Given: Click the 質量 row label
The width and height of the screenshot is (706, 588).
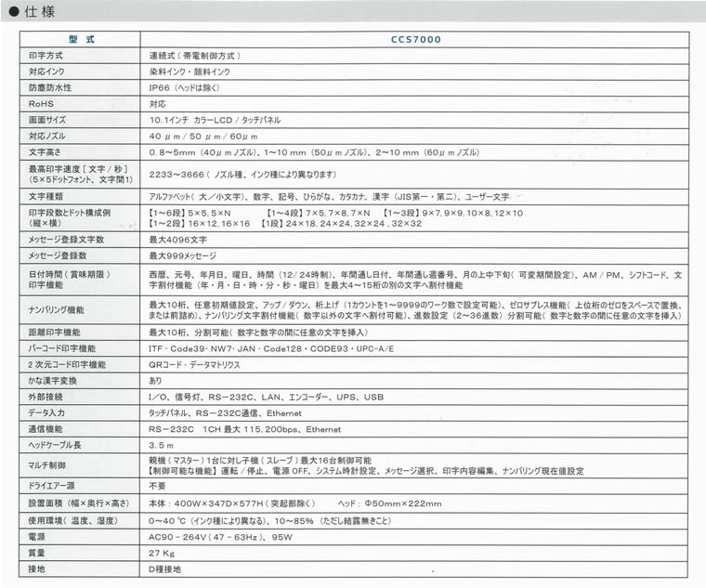Looking at the screenshot, I should click(37, 553).
